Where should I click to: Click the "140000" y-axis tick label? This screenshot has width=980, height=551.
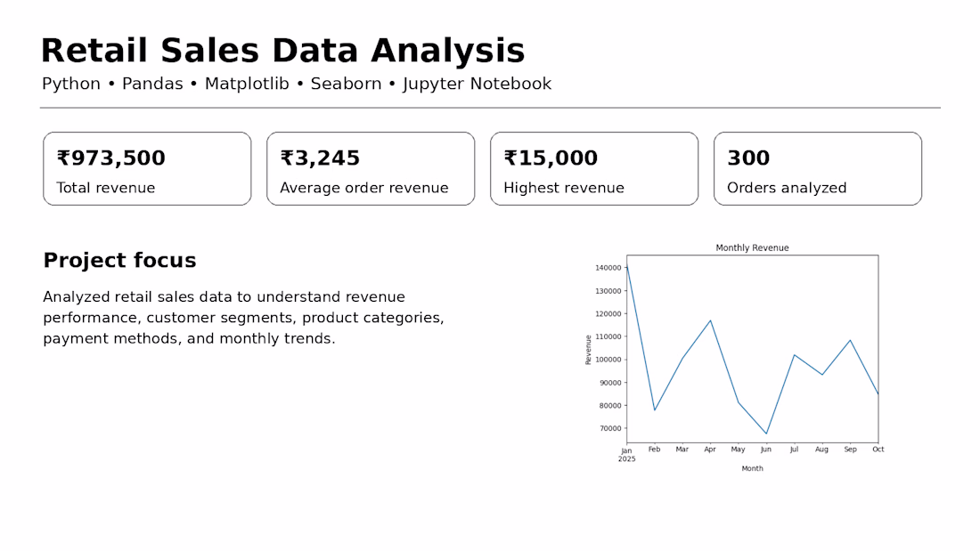click(608, 268)
